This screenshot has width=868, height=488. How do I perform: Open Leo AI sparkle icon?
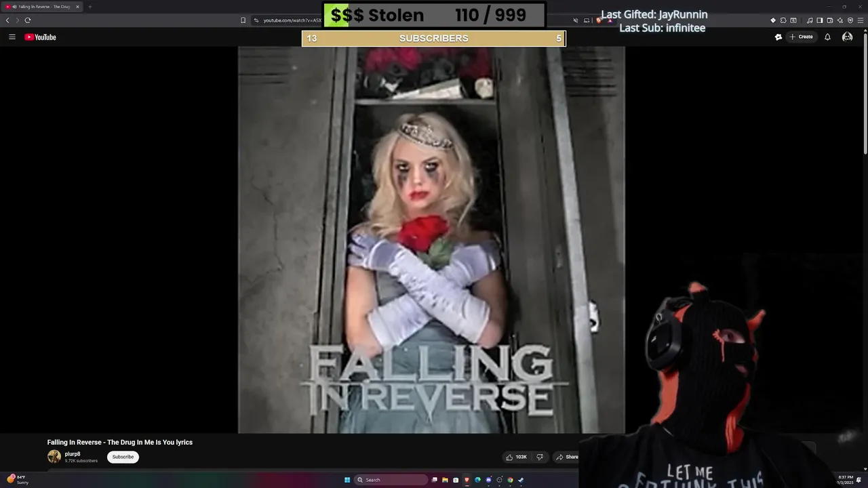coord(840,20)
